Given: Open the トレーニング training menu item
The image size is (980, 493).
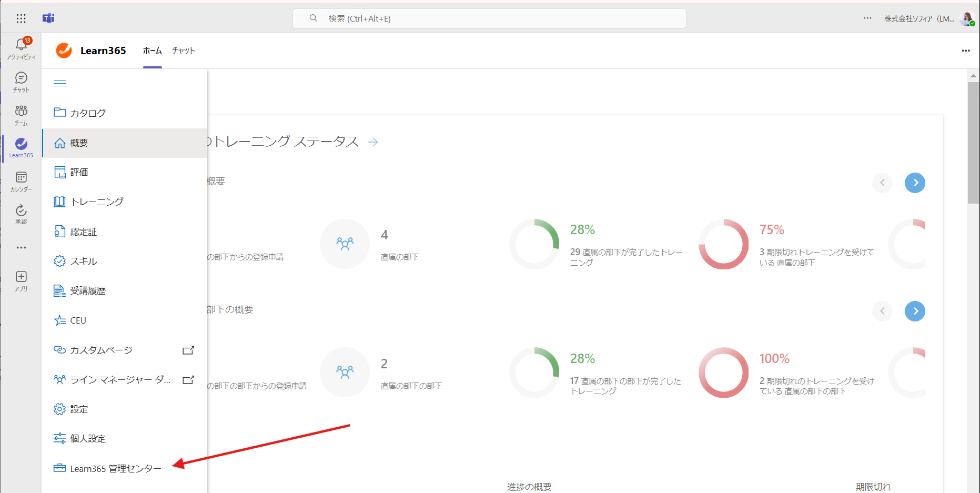Looking at the screenshot, I should click(125, 202).
